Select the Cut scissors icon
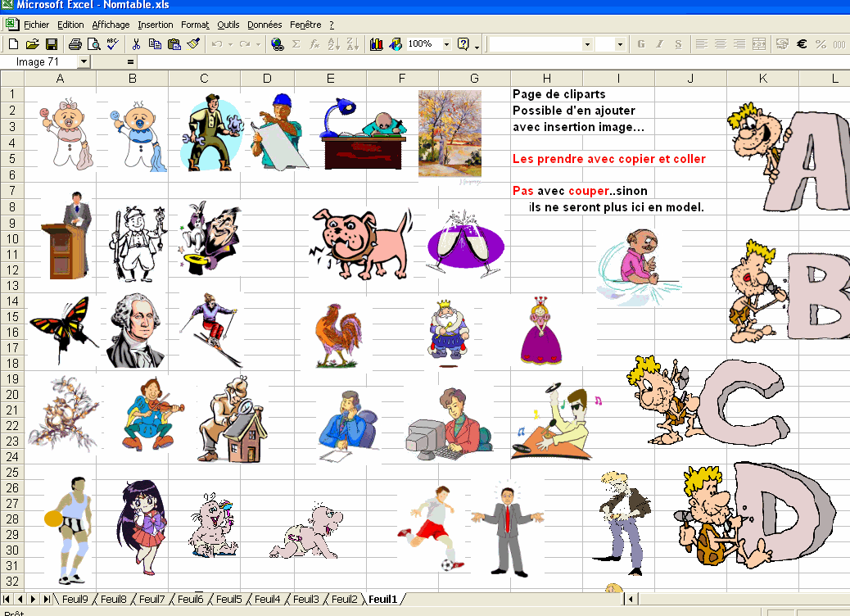The height and width of the screenshot is (616, 850). coord(136,44)
